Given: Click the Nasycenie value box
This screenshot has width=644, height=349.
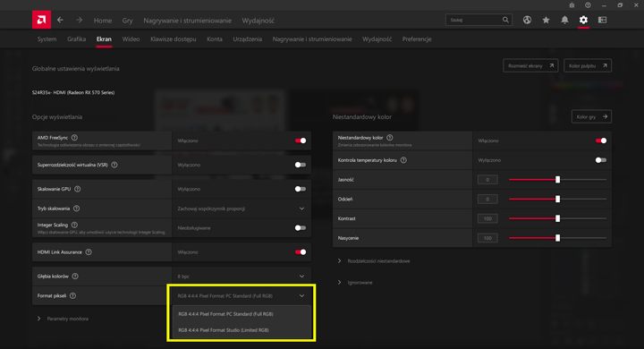Looking at the screenshot, I should pyautogui.click(x=487, y=238).
